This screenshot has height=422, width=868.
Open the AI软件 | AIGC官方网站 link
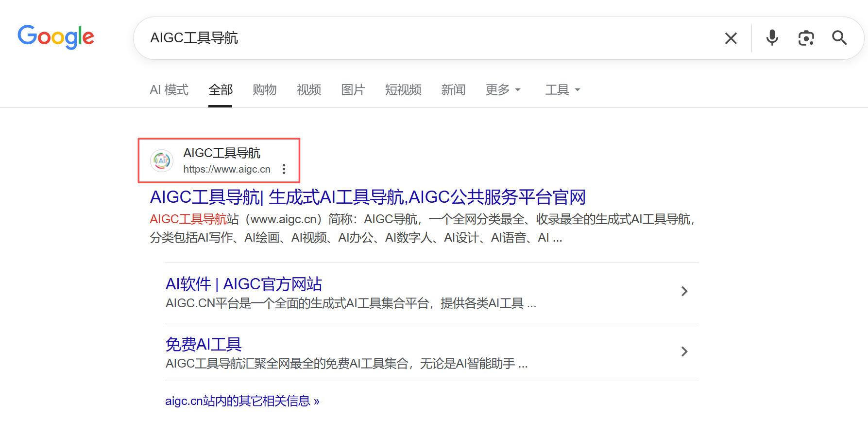click(244, 284)
